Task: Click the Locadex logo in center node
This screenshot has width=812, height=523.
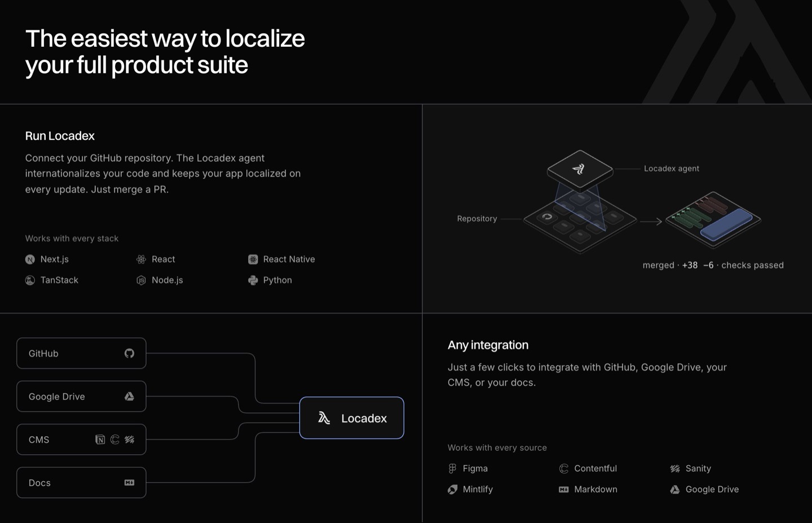Action: point(324,418)
